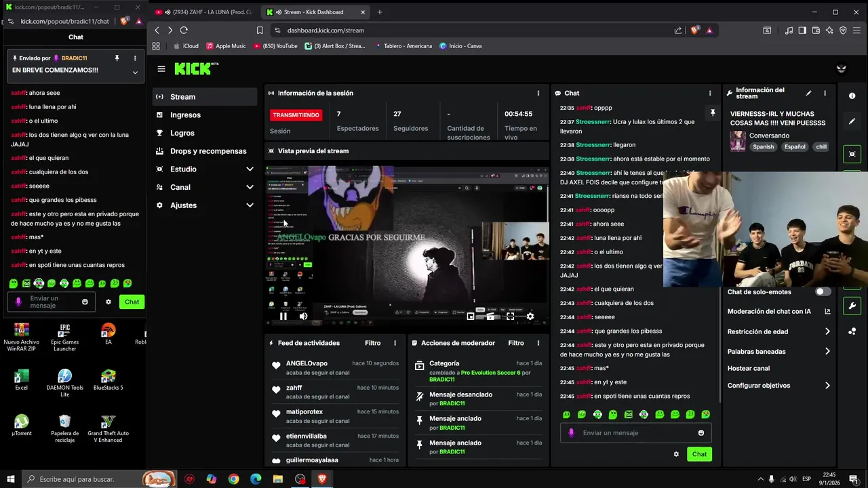Open picture-in-picture in the stream preview

(471, 316)
